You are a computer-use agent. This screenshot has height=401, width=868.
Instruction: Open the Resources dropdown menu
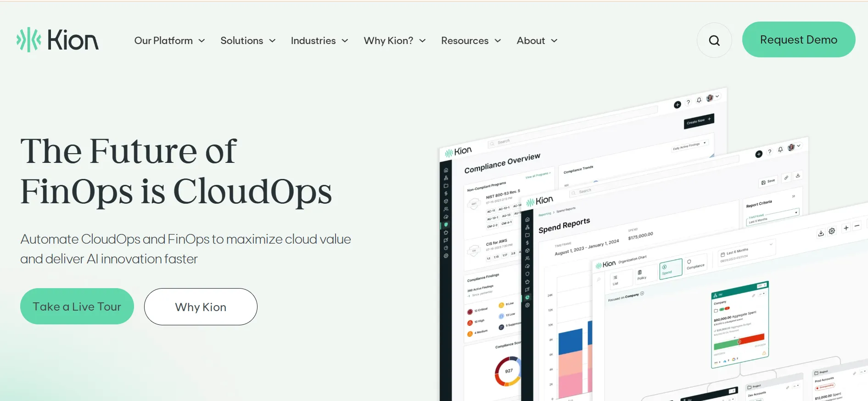[x=471, y=41]
